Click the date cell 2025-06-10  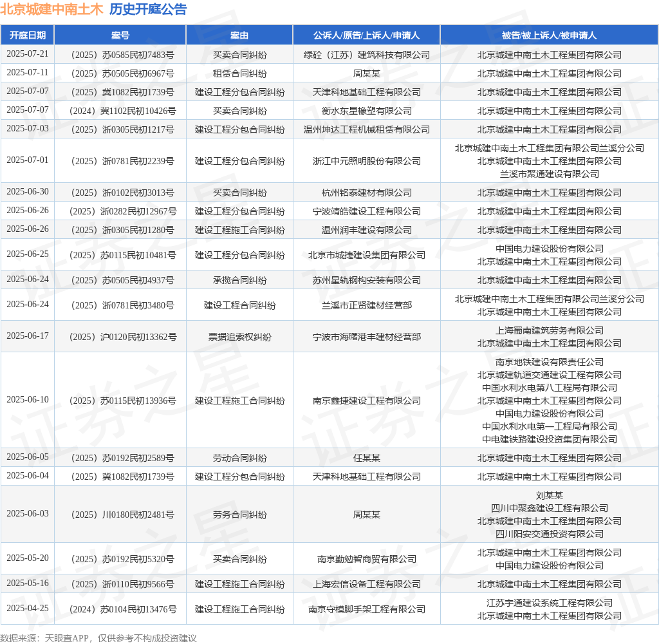click(28, 399)
